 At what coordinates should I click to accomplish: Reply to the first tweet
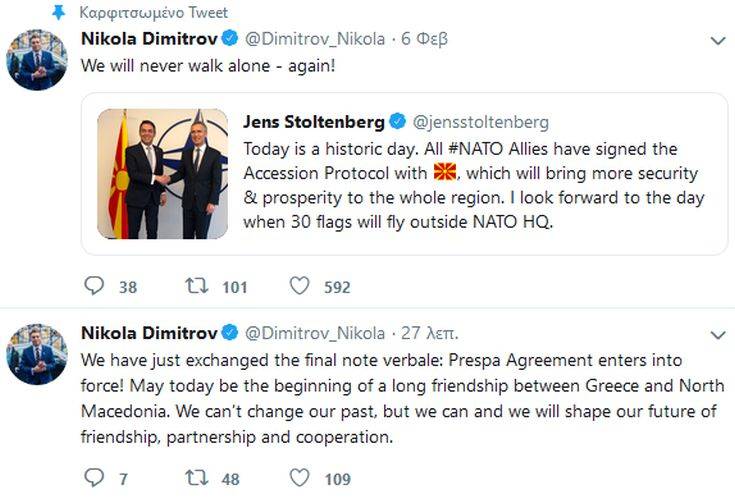95,287
